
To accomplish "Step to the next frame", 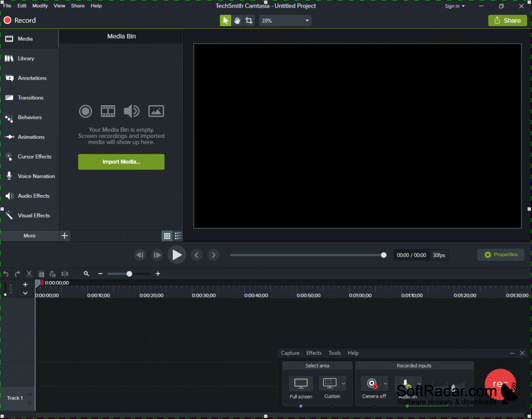I will click(157, 255).
